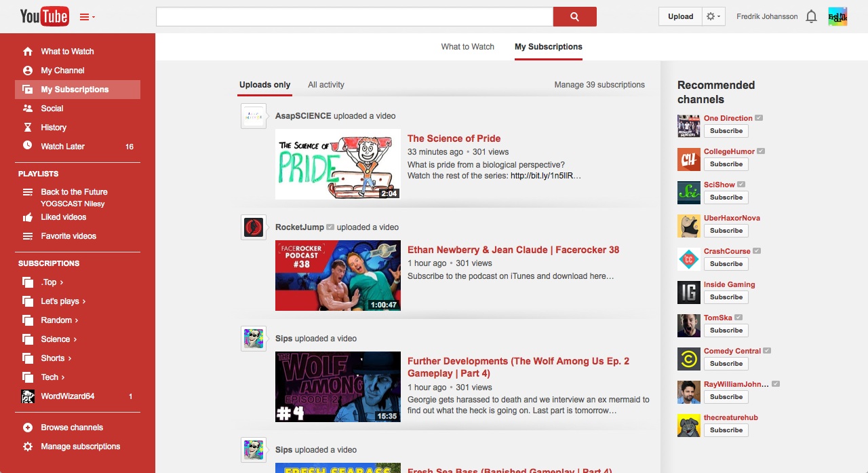Subscribe to UberHaxorNova
The height and width of the screenshot is (473, 868).
click(726, 231)
